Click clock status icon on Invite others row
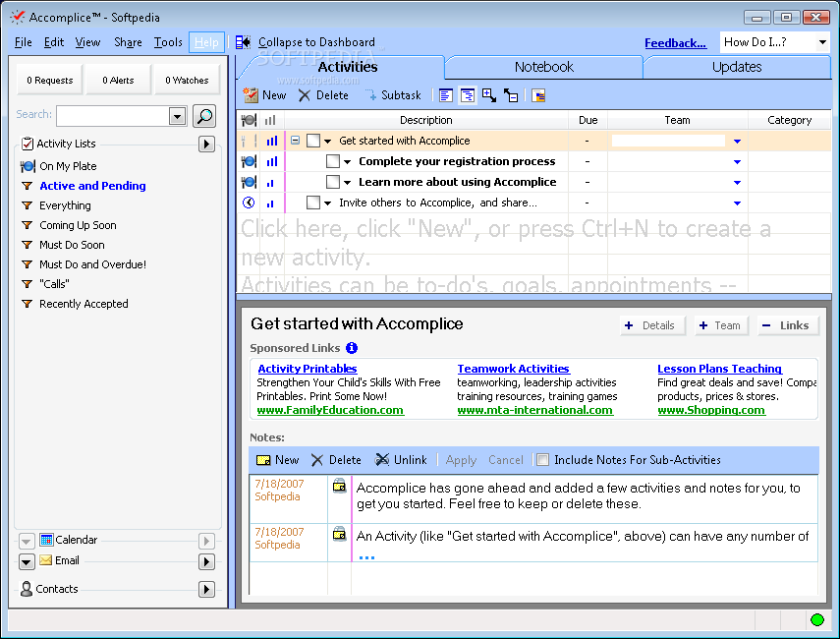 [249, 203]
